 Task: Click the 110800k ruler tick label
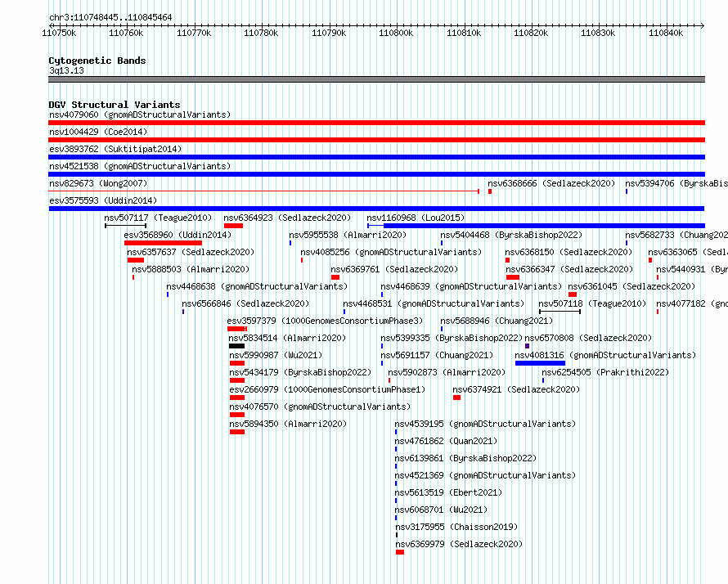(396, 33)
